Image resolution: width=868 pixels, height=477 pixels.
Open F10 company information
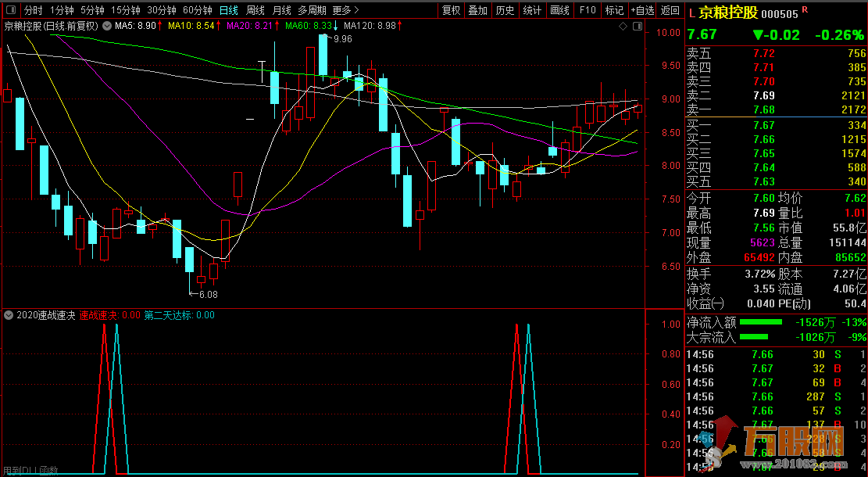588,10
